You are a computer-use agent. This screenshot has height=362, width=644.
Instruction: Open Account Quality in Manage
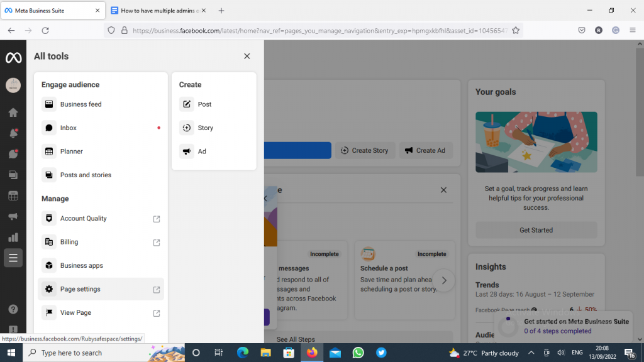(101, 218)
